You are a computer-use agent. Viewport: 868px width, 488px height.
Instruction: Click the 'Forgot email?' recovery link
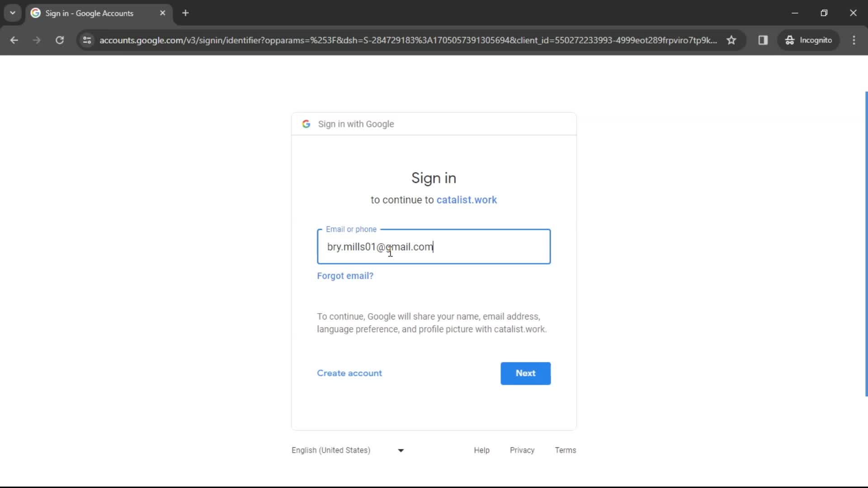click(345, 275)
